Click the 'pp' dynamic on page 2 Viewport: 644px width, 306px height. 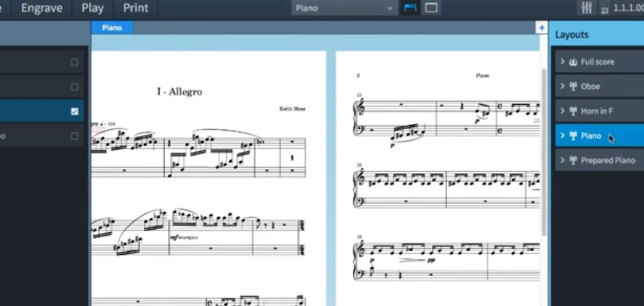[x=431, y=260]
